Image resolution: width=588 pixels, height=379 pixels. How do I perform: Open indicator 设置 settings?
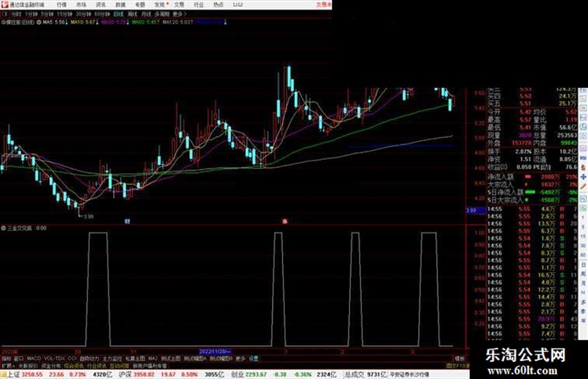point(254,358)
